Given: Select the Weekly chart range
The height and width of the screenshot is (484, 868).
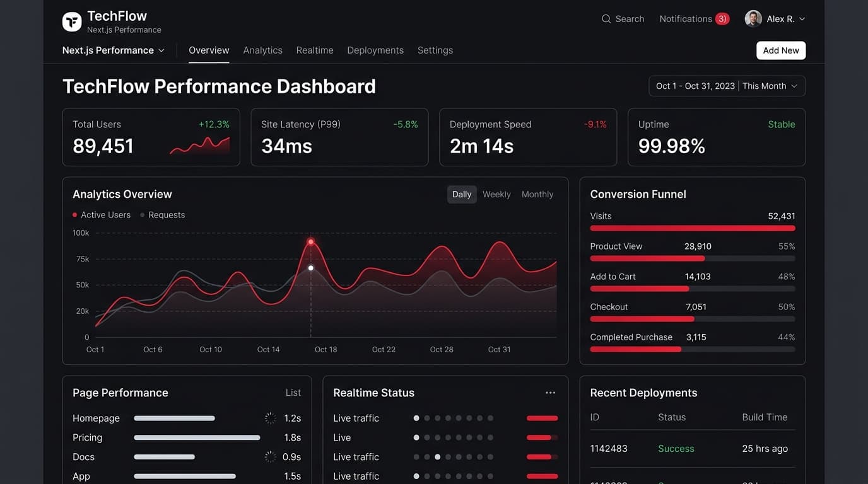Looking at the screenshot, I should (496, 194).
